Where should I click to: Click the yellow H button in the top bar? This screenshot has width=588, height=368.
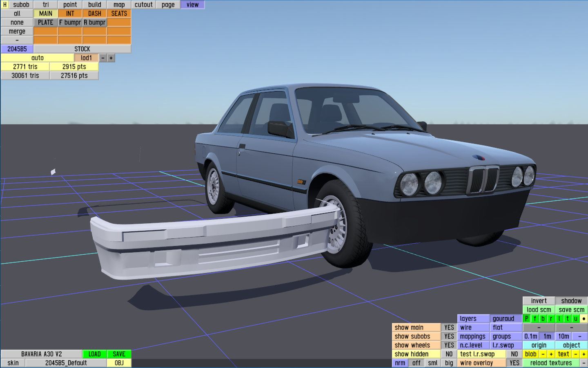[5, 4]
